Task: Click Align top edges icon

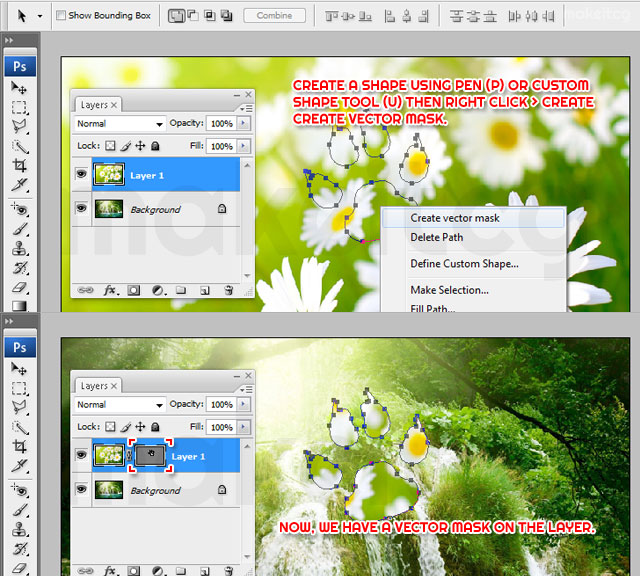Action: point(331,16)
